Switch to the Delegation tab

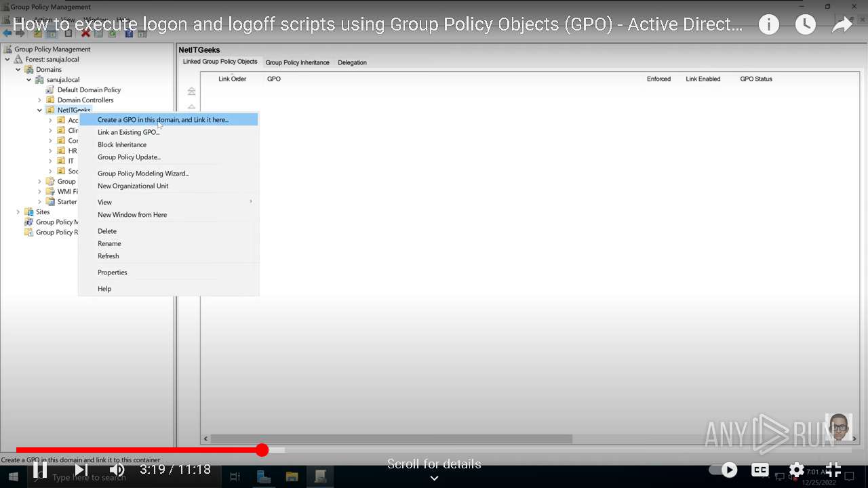point(352,62)
